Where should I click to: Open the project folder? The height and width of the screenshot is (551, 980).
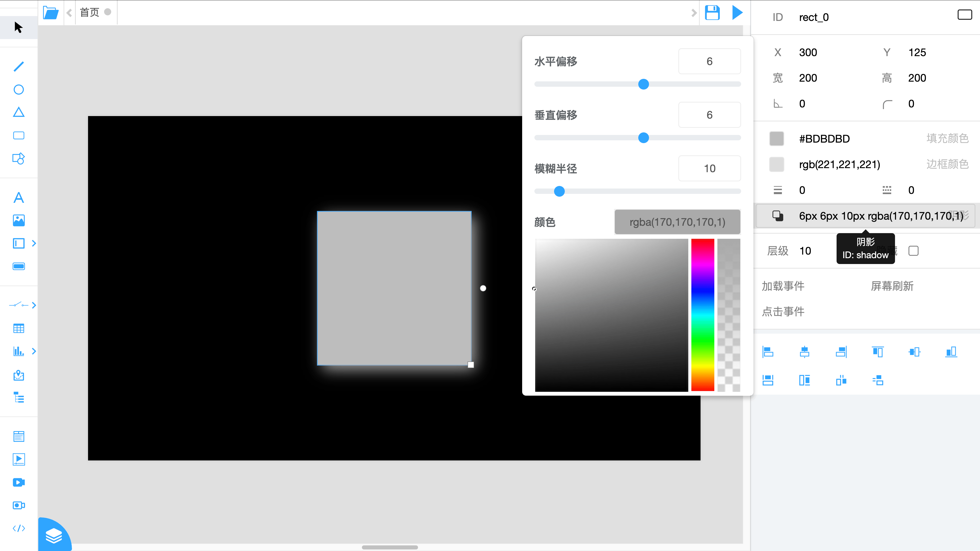(x=51, y=12)
